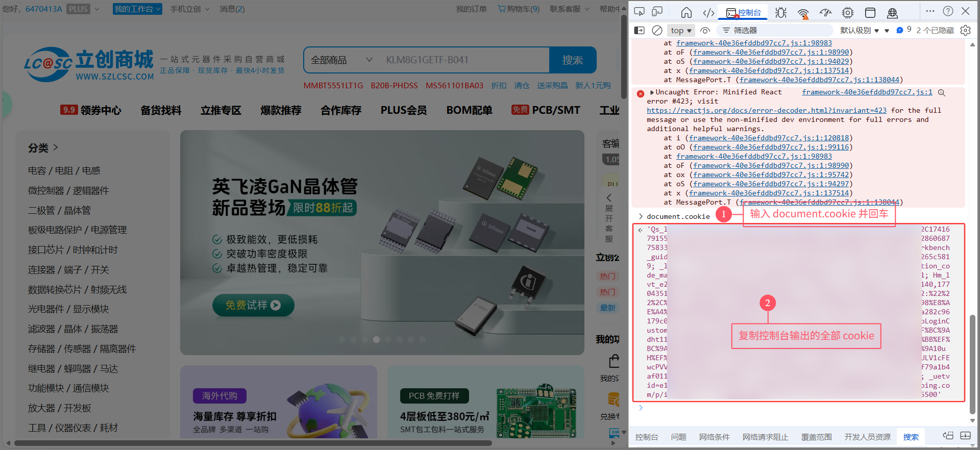Open the Performance gauge icon panel
The height and width of the screenshot is (450, 980).
pos(825,13)
